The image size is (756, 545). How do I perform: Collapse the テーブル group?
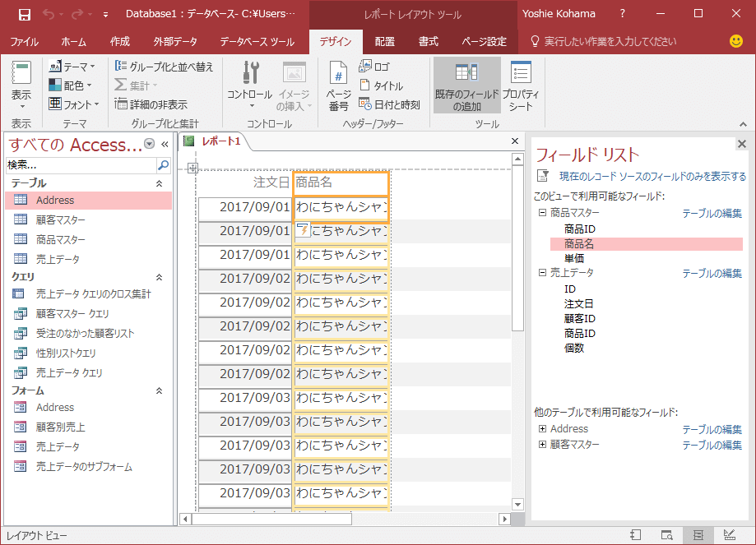(159, 183)
